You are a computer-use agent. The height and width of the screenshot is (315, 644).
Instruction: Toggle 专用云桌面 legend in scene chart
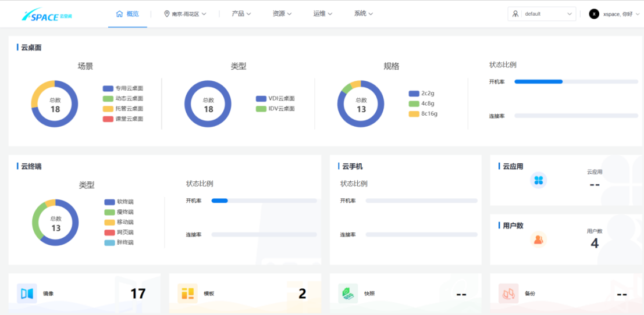tap(123, 88)
